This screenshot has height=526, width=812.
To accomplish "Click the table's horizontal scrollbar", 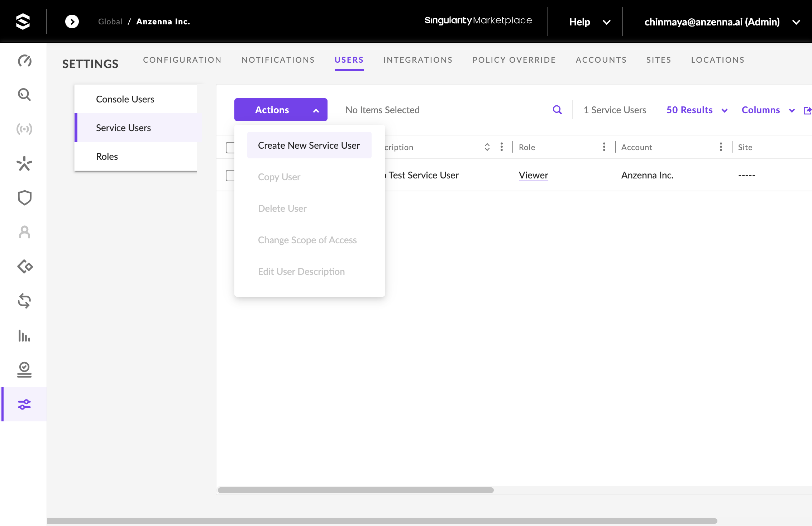I will tap(355, 490).
